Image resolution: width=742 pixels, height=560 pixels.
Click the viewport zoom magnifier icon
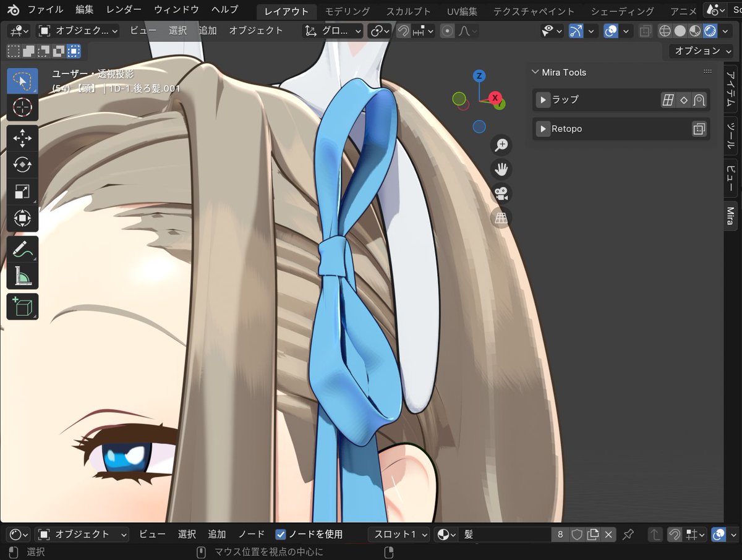(x=501, y=145)
